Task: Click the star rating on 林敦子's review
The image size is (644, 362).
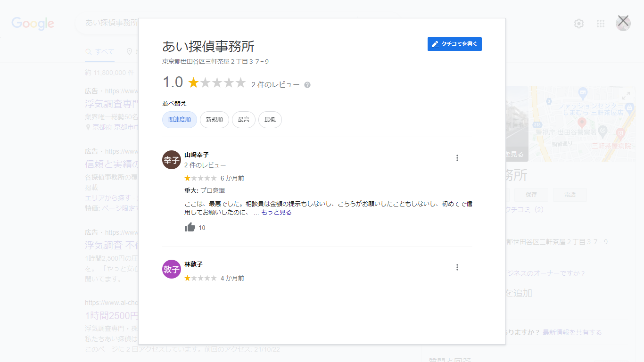Action: (x=200, y=278)
